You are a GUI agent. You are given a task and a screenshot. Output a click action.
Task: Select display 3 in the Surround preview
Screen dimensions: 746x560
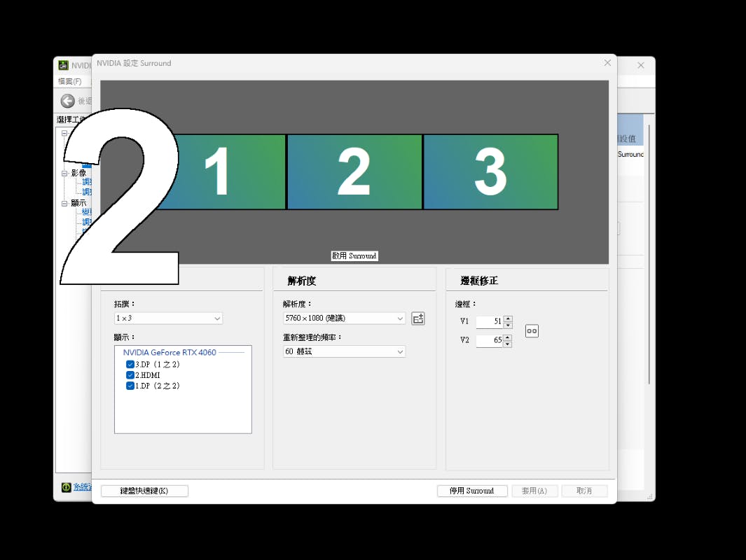(490, 171)
